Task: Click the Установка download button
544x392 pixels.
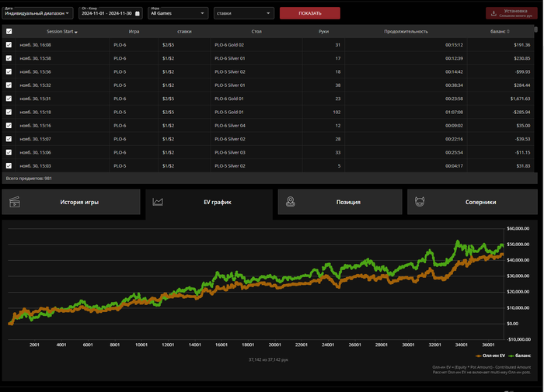Action: [x=511, y=13]
